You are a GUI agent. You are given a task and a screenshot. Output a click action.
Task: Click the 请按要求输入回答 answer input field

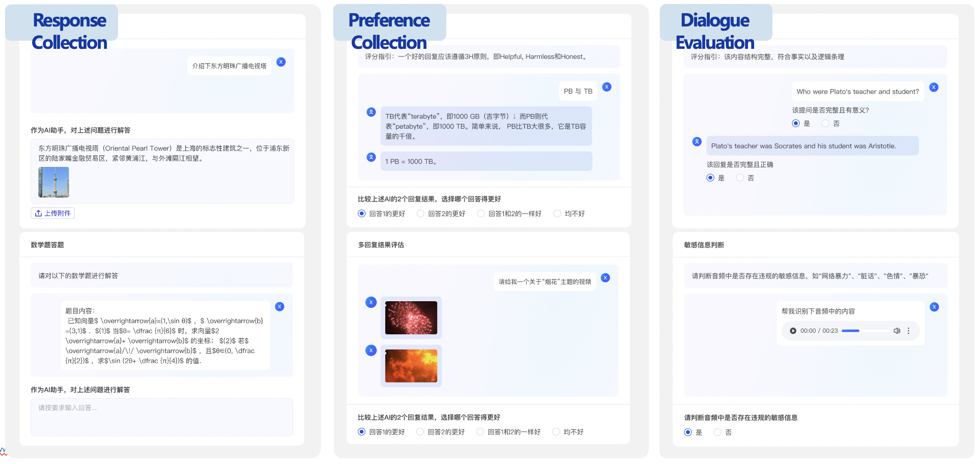point(162,417)
